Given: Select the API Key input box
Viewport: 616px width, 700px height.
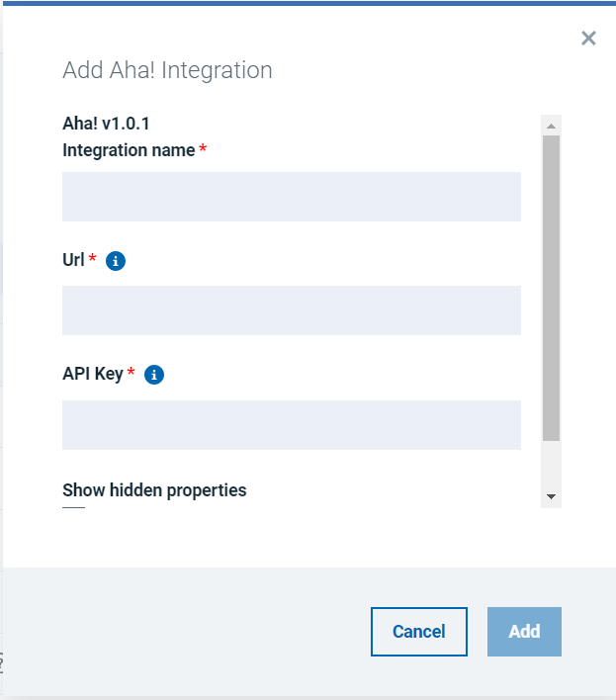Looking at the screenshot, I should coord(291,425).
